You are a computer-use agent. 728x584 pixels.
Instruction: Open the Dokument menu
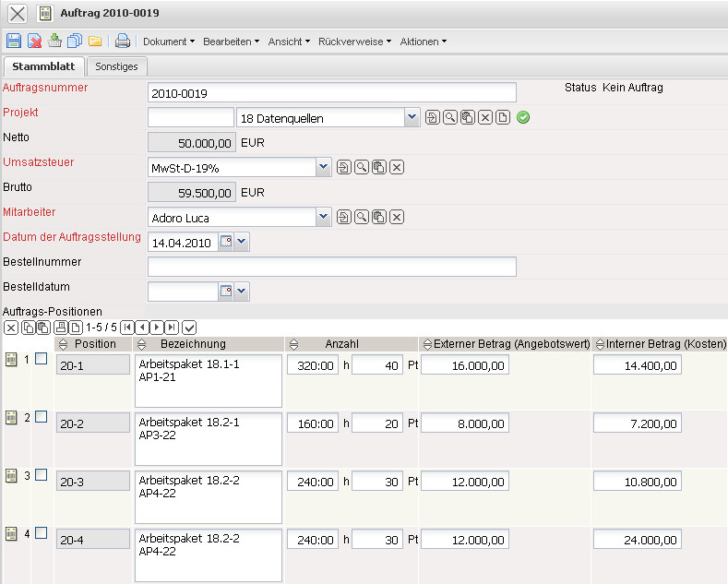click(169, 42)
